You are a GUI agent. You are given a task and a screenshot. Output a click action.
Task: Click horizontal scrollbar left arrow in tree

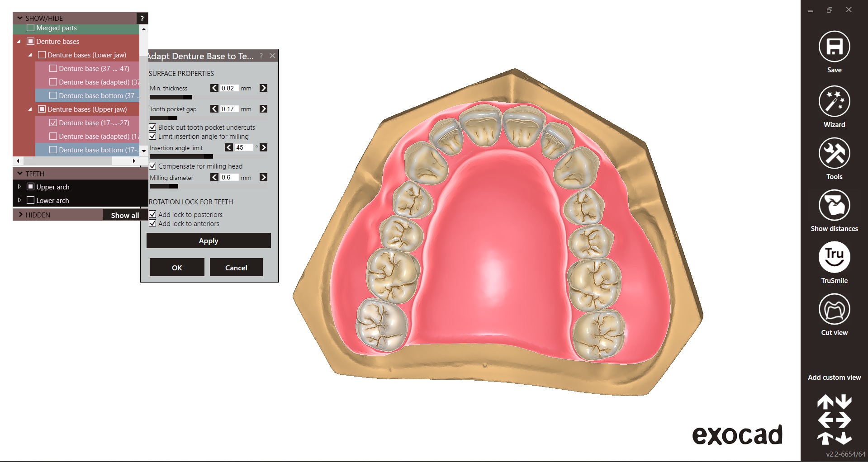(18, 161)
